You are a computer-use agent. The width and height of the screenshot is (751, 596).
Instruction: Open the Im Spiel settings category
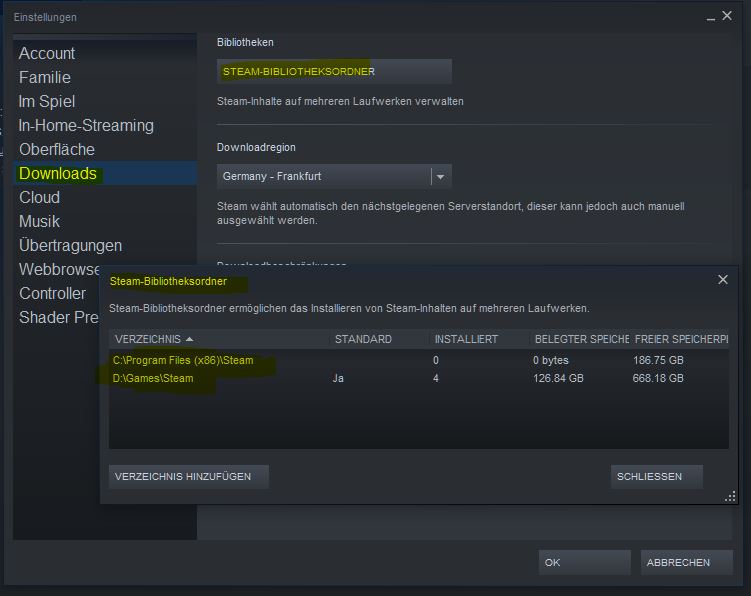(105, 101)
